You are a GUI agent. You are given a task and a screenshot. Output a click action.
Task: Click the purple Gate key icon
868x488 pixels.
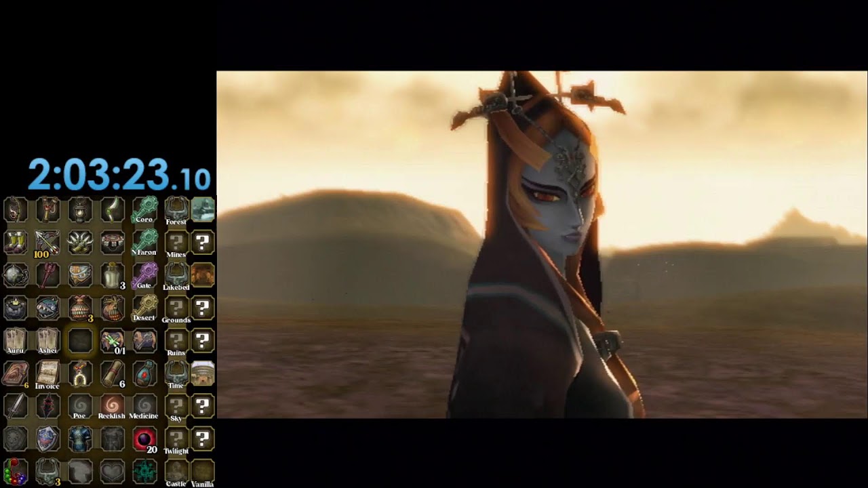point(144,274)
